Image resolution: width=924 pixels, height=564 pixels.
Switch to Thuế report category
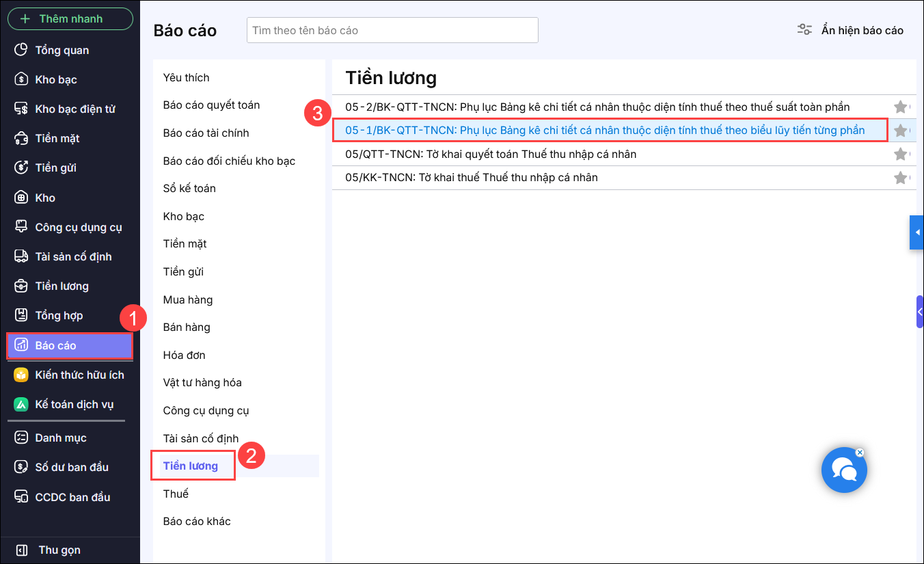point(176,494)
